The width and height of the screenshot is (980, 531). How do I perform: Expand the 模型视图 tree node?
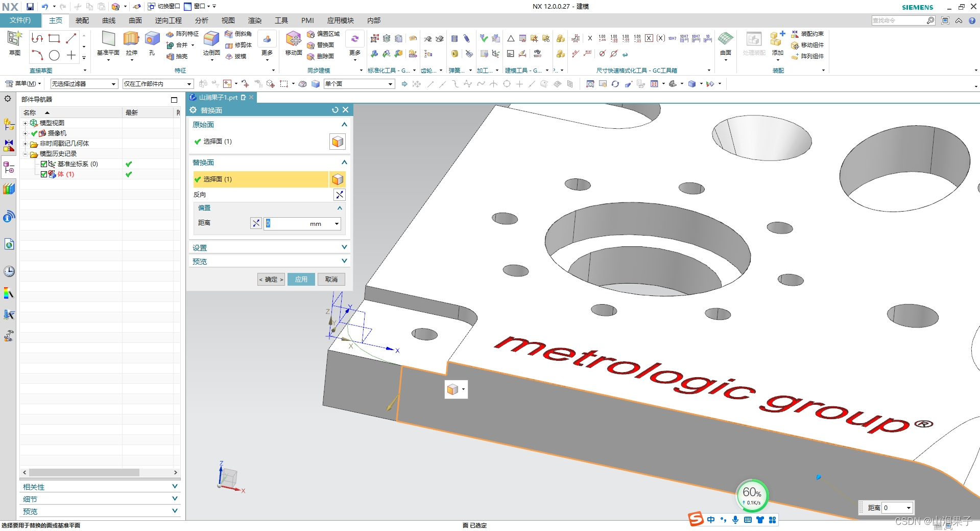(x=25, y=123)
